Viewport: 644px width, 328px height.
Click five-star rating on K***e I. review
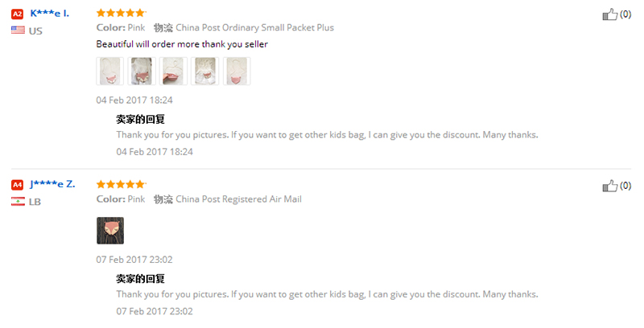121,13
